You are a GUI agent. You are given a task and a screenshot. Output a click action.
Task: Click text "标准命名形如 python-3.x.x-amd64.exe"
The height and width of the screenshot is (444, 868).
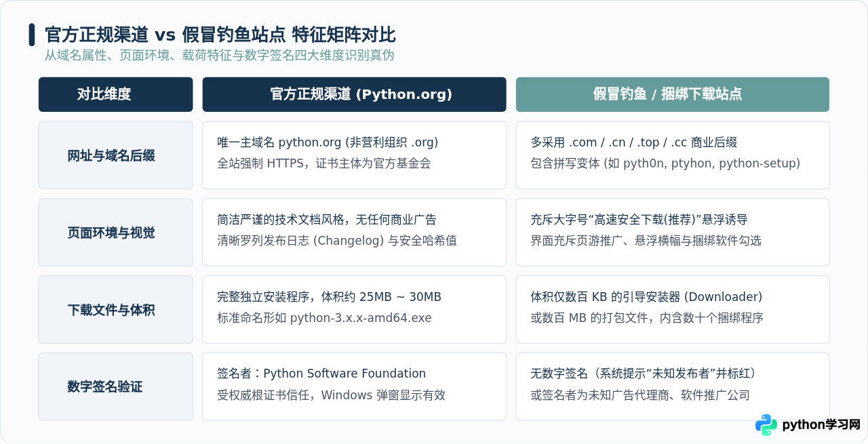pyautogui.click(x=324, y=318)
